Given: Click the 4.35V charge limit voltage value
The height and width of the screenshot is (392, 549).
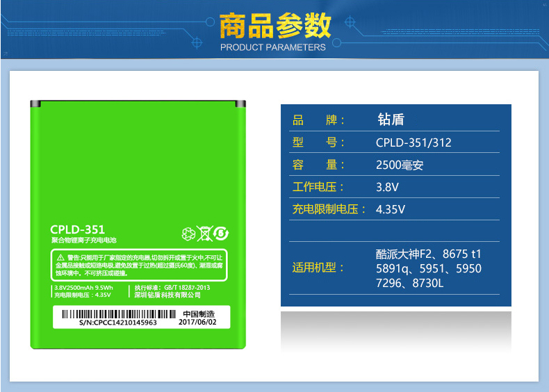Looking at the screenshot, I should (x=391, y=209).
